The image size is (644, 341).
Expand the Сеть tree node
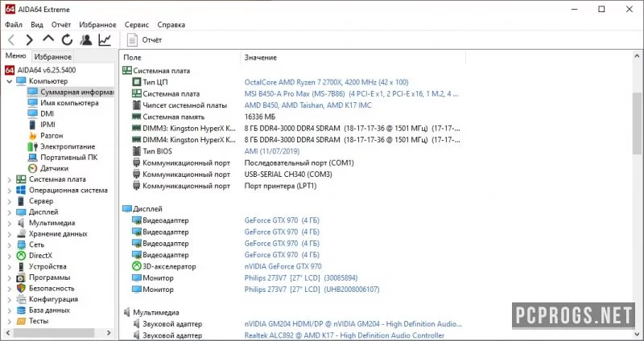coord(10,245)
